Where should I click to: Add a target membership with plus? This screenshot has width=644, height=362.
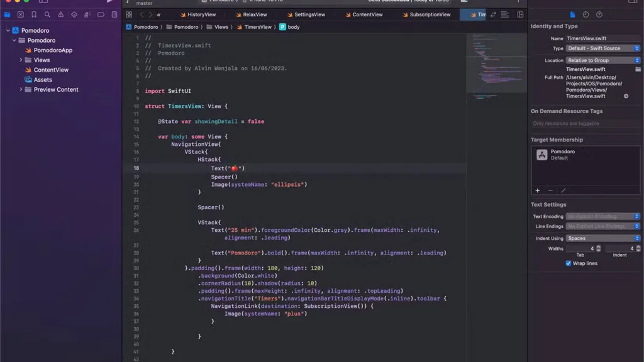point(537,190)
